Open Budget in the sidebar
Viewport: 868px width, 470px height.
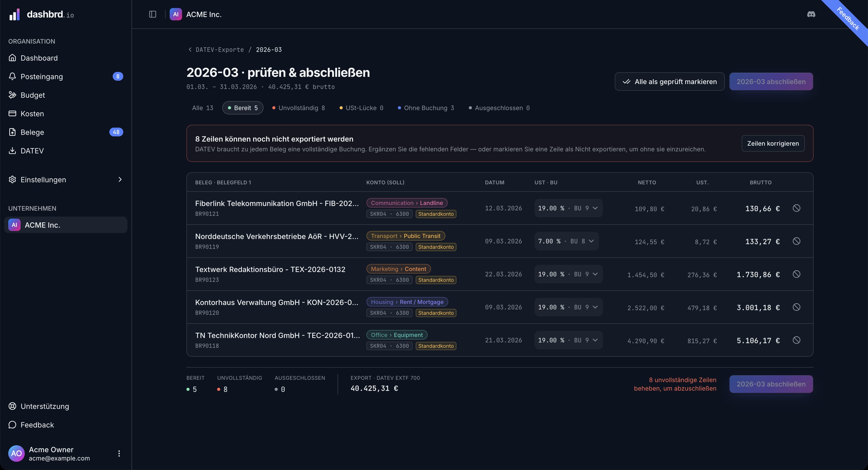coord(66,95)
